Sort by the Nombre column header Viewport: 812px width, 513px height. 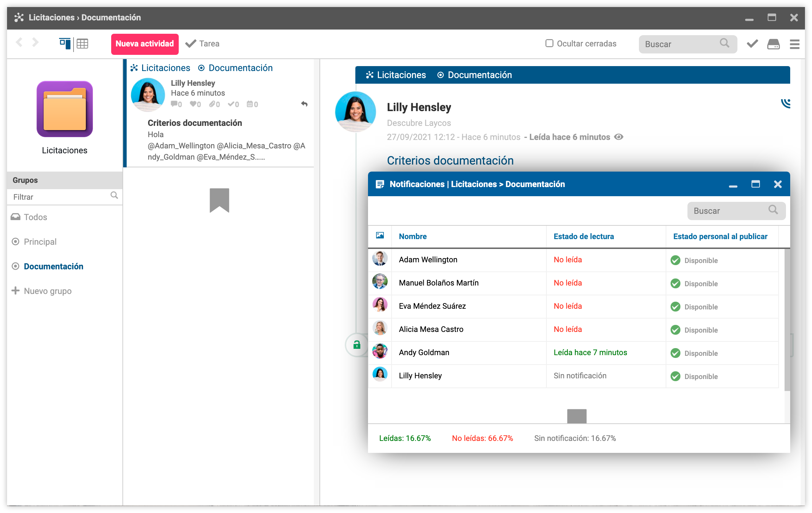[413, 236]
